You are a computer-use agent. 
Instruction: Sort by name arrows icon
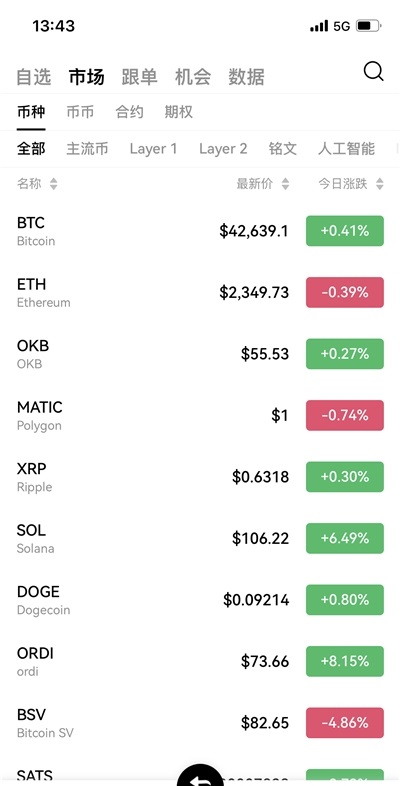point(54,184)
